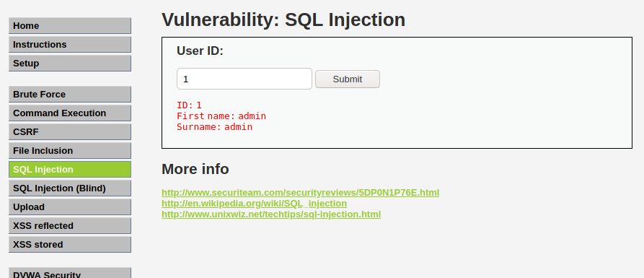Click the More info heading
This screenshot has width=644, height=278.
[x=195, y=169]
